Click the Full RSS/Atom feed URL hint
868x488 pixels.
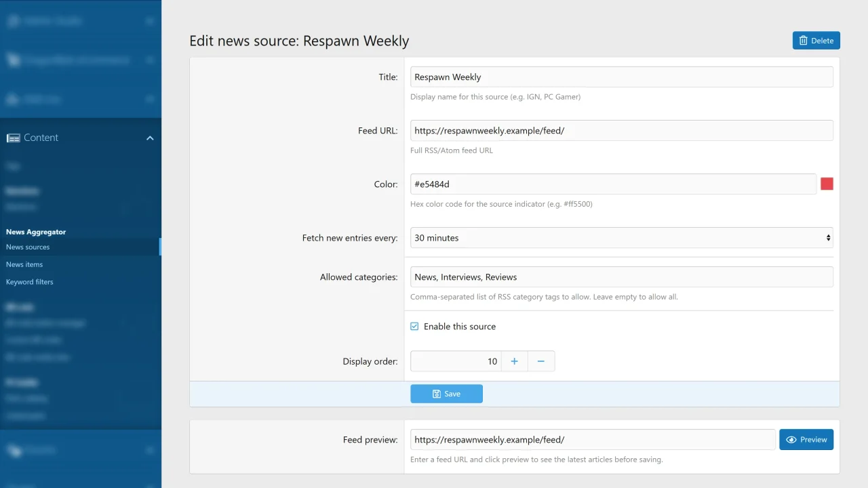point(452,150)
